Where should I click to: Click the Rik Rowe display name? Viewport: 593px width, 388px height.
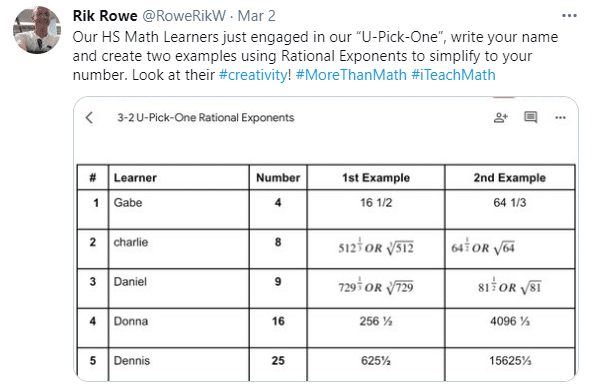(105, 16)
